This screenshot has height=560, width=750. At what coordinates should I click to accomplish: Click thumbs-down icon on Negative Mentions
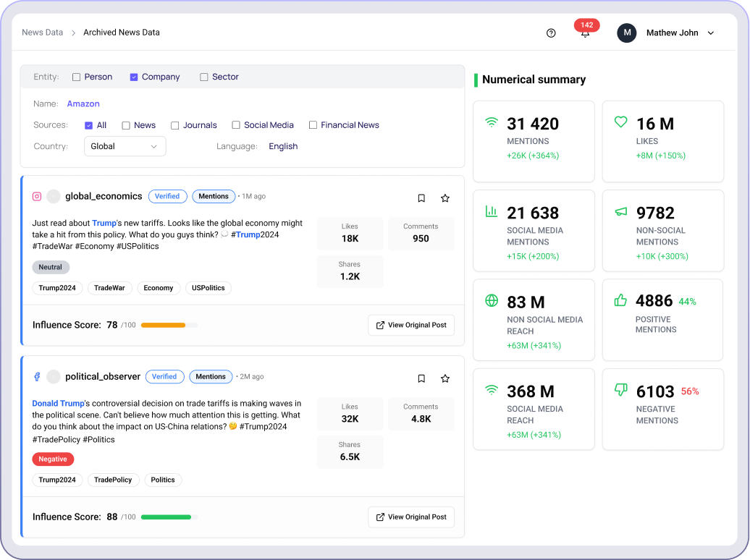point(621,390)
